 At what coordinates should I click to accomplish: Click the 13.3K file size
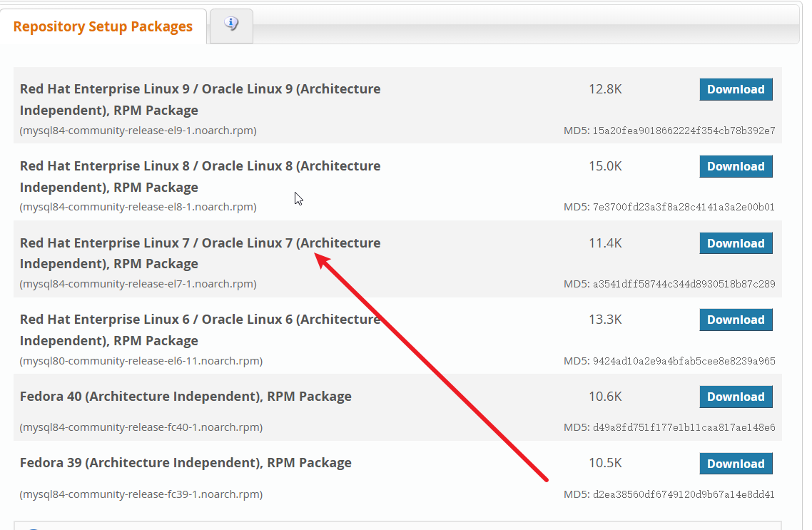[x=605, y=320]
